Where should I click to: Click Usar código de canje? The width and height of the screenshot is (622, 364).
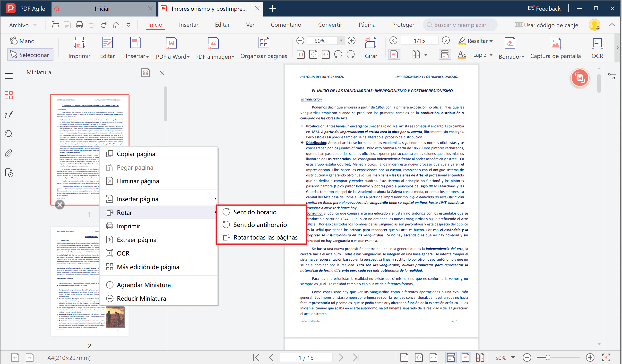(547, 25)
